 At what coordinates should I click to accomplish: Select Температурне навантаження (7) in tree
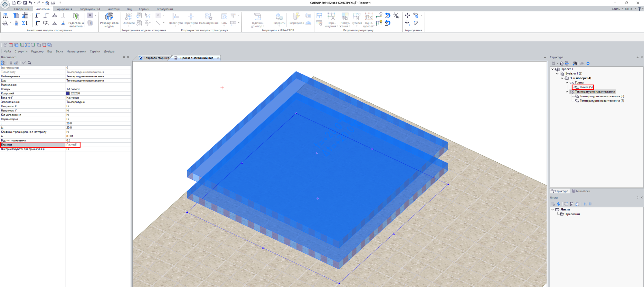(x=601, y=101)
